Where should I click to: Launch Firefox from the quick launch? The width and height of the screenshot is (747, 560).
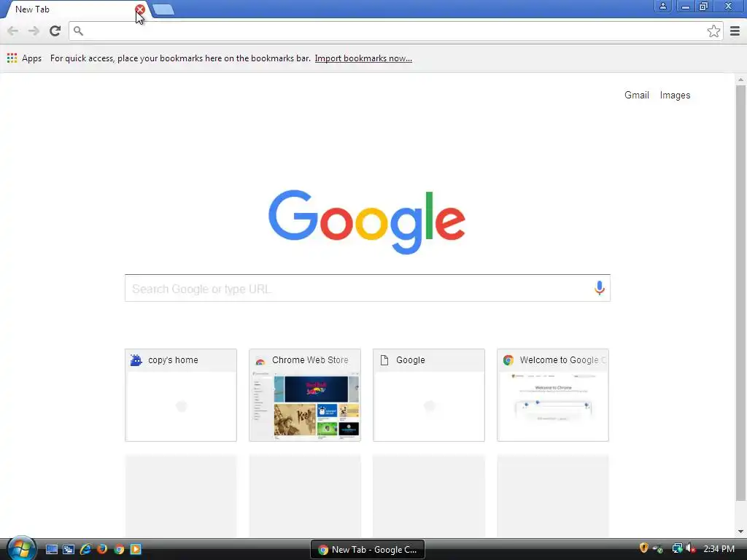click(102, 549)
